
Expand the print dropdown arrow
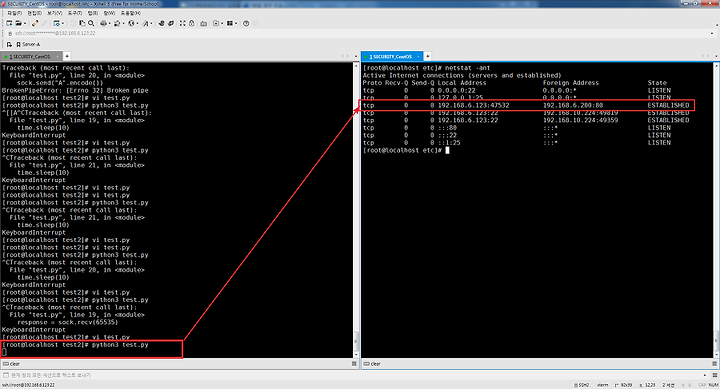(x=109, y=23)
